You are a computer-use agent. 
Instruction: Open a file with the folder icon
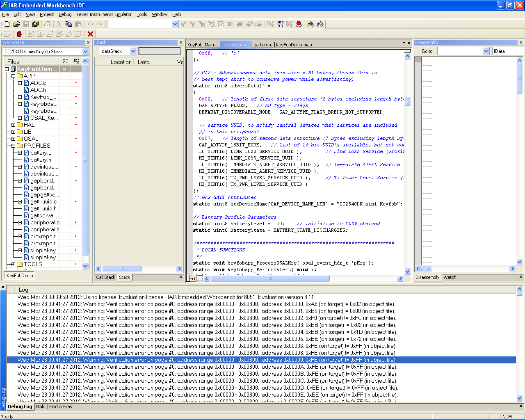(16, 24)
